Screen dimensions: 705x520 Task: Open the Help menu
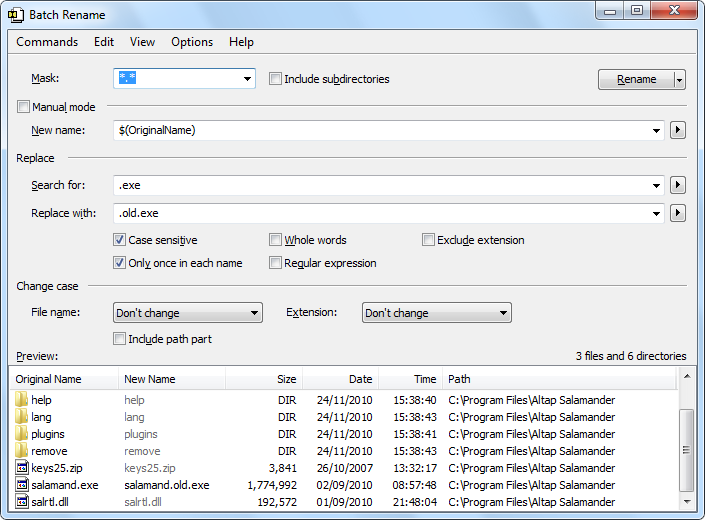coord(241,42)
